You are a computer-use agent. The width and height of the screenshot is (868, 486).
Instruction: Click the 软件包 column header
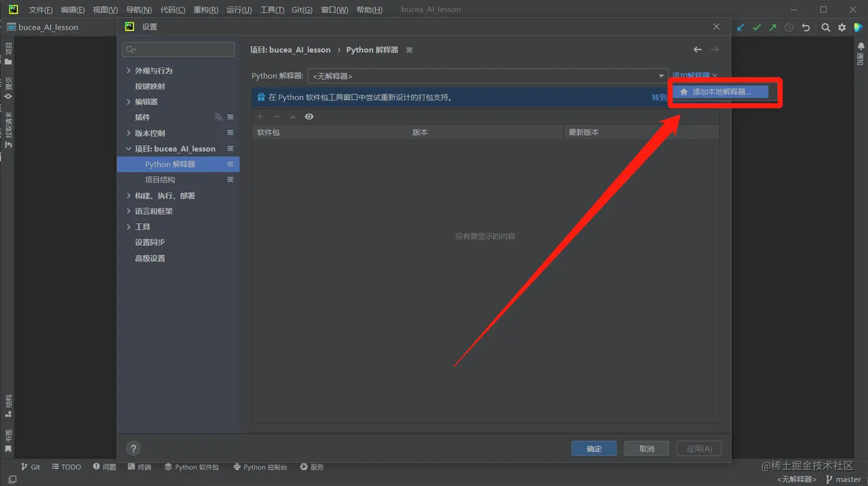tap(330, 133)
